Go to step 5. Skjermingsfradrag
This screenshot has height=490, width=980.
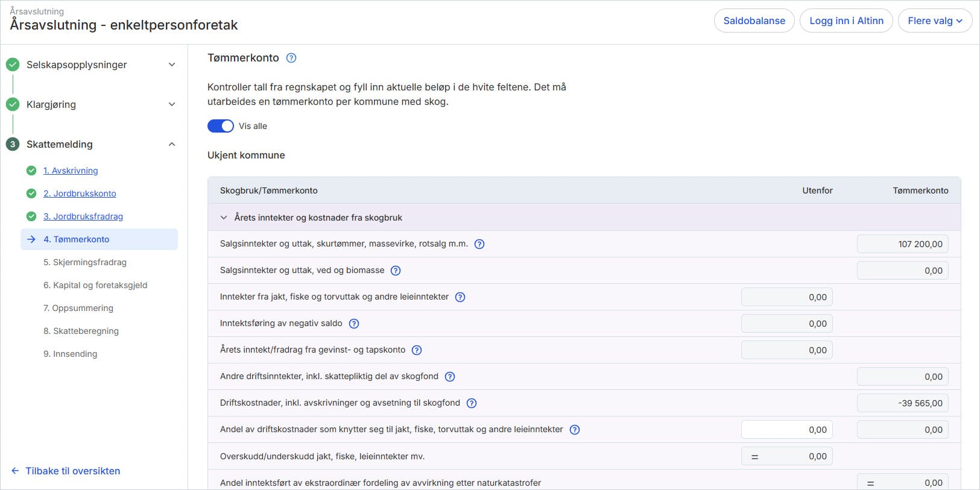click(85, 262)
